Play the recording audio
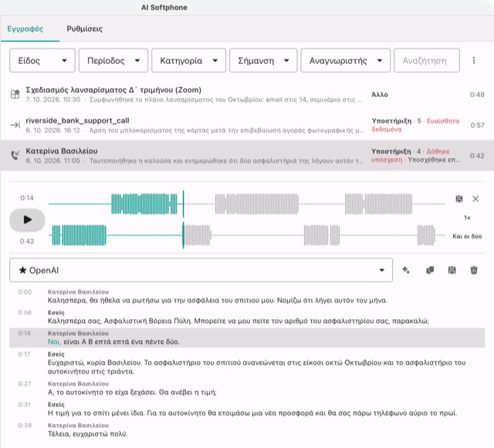494x448 pixels. 27,220
